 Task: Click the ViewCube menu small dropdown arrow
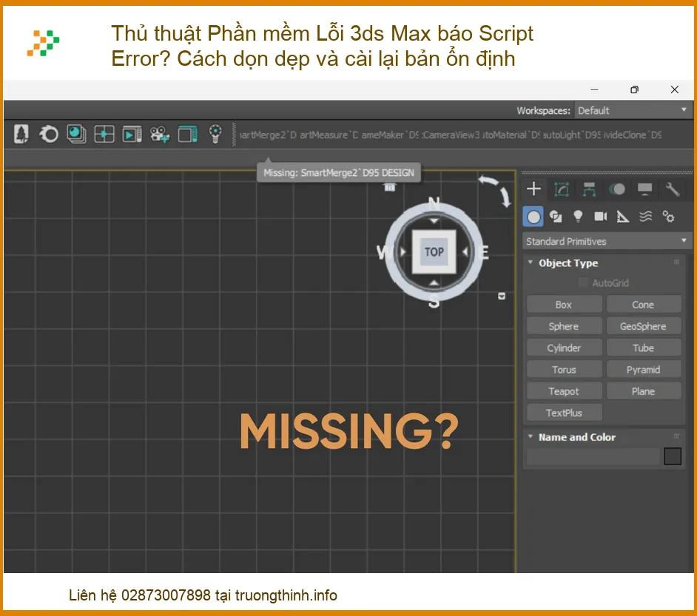(x=502, y=297)
